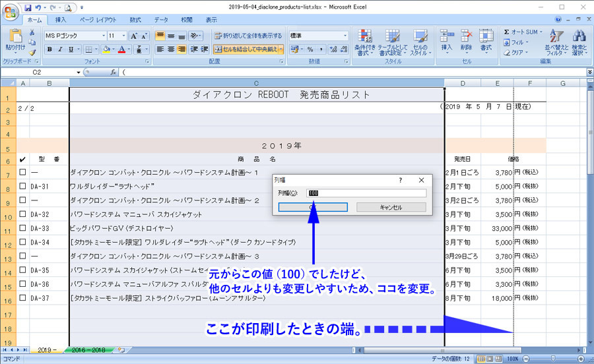Viewport: 594px width, 364px height.
Task: Click the Office button orb
Action: (x=10, y=13)
